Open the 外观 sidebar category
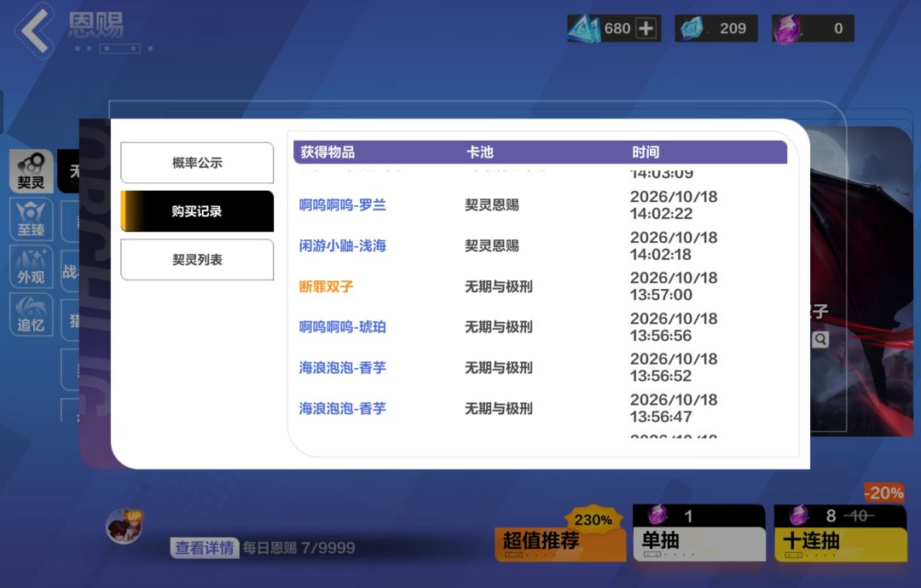Viewport: 921px width, 588px height. pyautogui.click(x=32, y=267)
